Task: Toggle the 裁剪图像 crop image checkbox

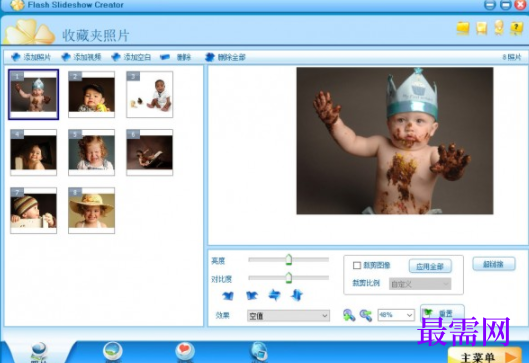Action: click(357, 266)
